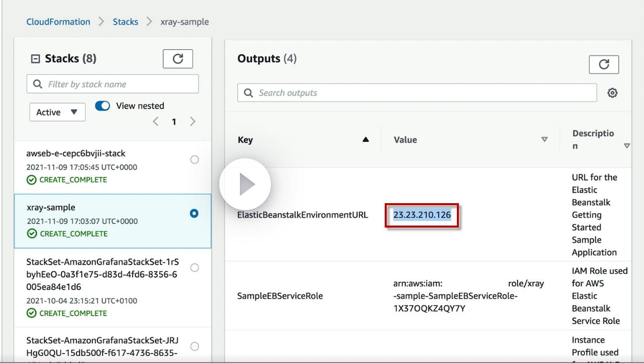Sort by Value column arrow
Screen dimensions: 644x363
click(544, 140)
